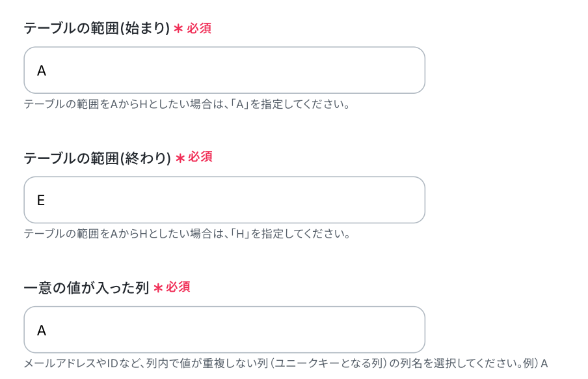Screen dimensions: 588x379
Task: Place cursor on value E in 終わり field
Action: (x=41, y=201)
